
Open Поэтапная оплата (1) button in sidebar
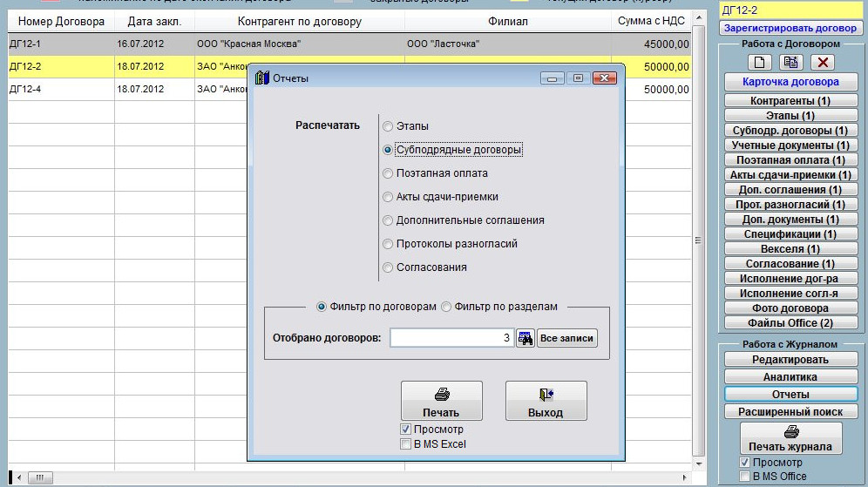790,160
